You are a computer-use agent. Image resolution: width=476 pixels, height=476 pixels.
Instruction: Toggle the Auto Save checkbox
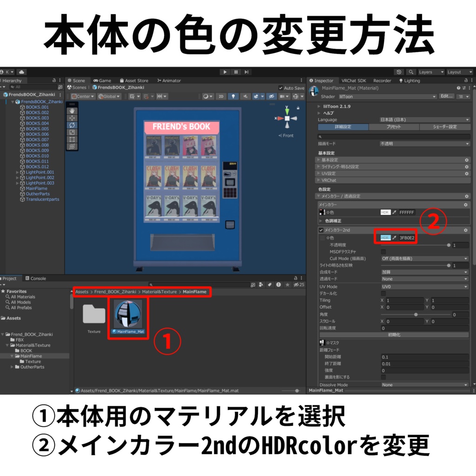[281, 88]
